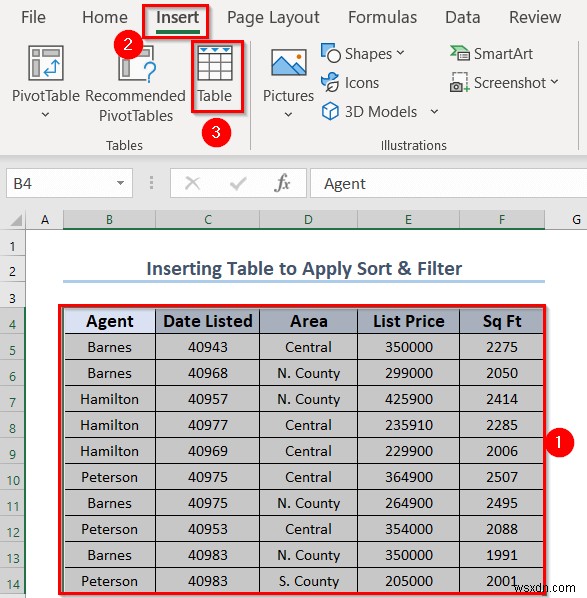Expand the 3D Models dropdown arrow
The image size is (587, 598).
point(434,112)
